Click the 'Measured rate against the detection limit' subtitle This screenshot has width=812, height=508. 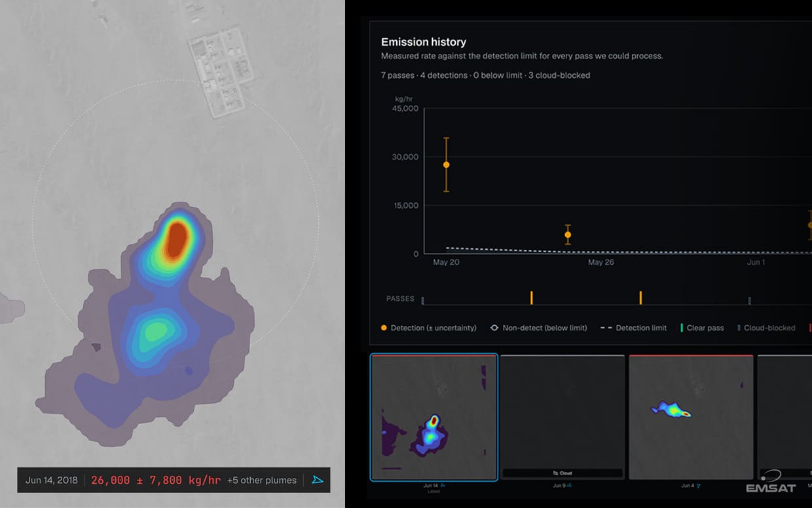pyautogui.click(x=522, y=56)
